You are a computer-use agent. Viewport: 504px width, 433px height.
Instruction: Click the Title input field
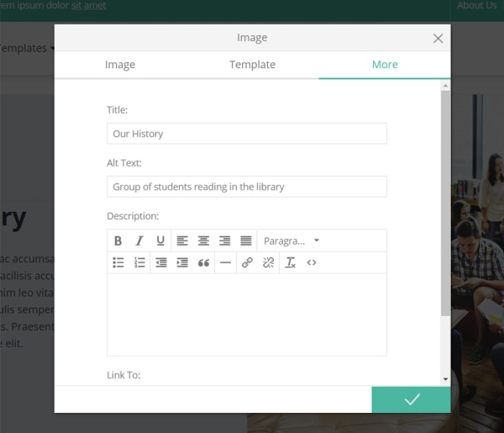247,134
